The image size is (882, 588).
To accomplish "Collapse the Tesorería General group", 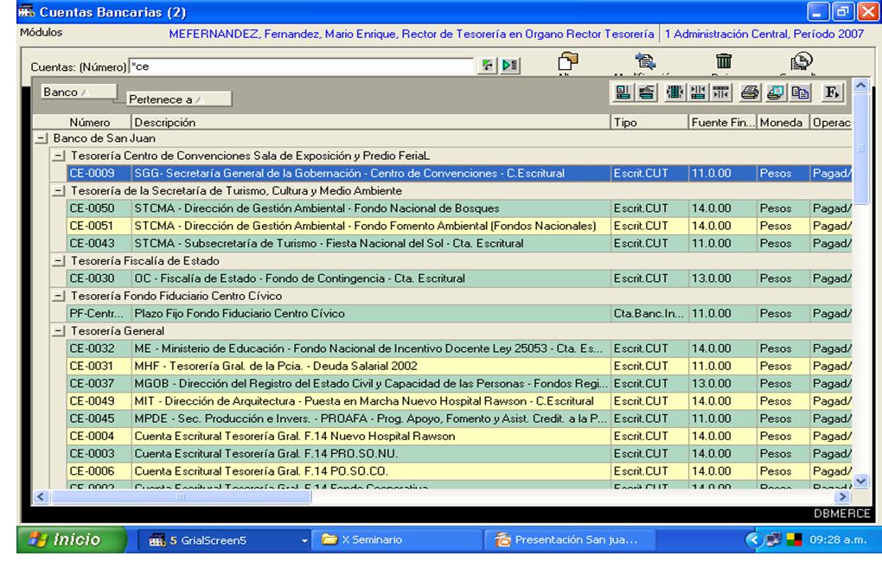I will pyautogui.click(x=58, y=331).
